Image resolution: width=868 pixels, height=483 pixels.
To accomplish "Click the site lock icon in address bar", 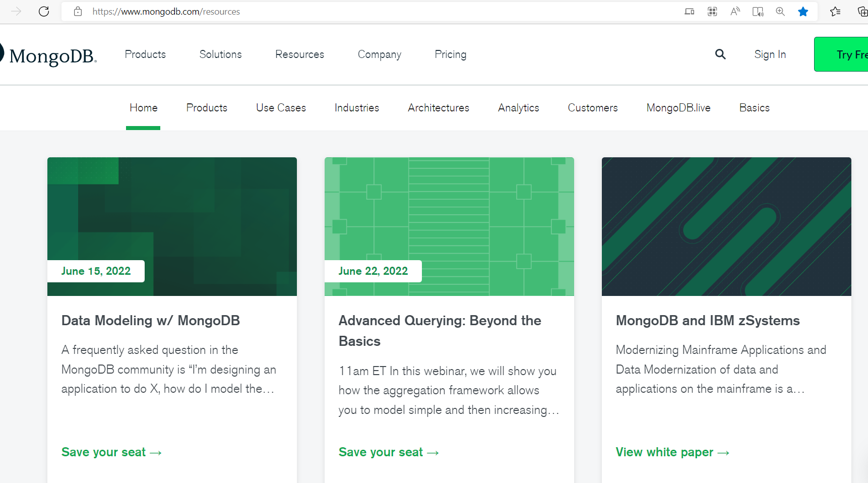I will coord(78,11).
